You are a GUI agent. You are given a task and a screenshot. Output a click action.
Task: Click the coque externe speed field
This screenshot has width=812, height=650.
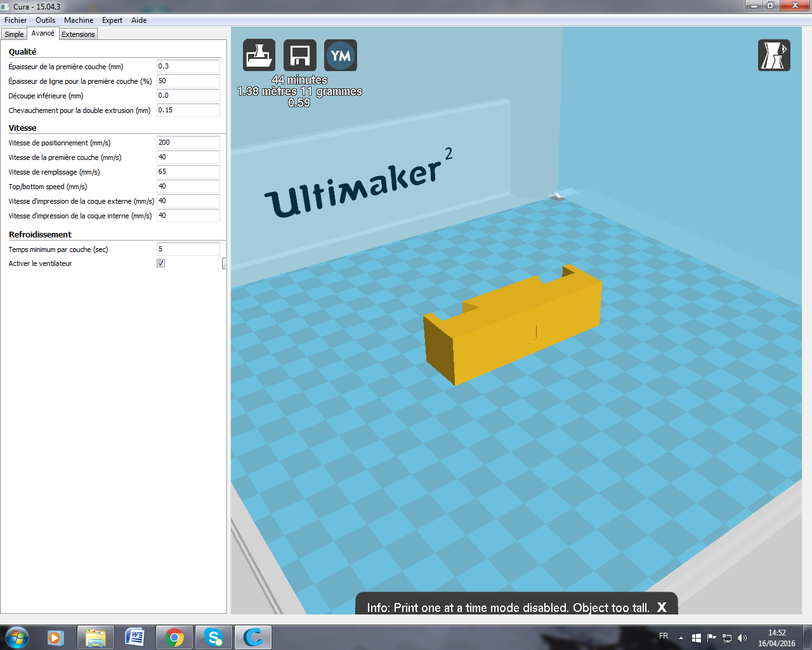pos(188,201)
